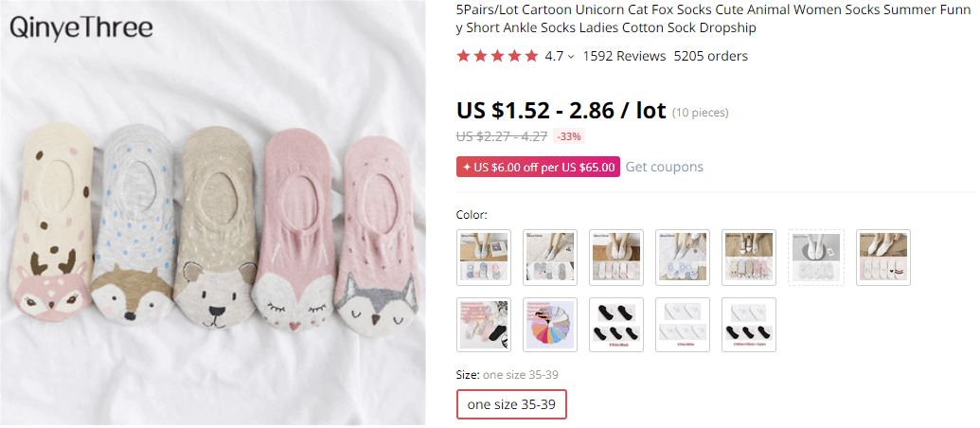Click the 5205 orders text
This screenshot has height=428, width=980.
click(x=710, y=56)
